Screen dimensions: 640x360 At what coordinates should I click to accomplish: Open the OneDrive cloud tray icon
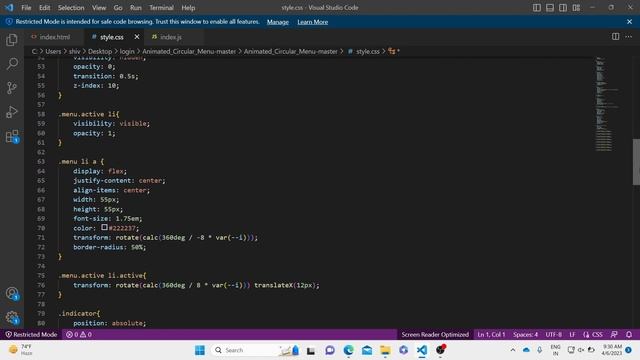tap(526, 350)
